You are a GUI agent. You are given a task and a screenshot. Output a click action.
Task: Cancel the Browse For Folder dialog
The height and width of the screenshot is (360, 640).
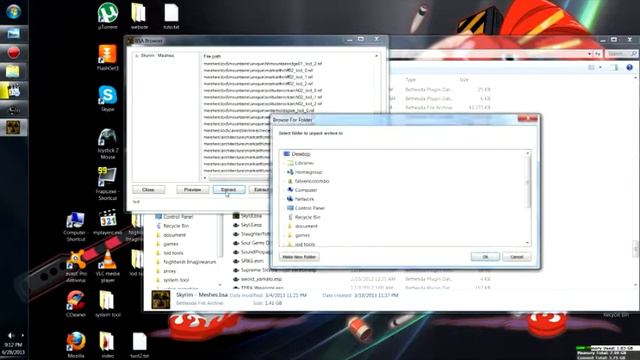[x=517, y=257]
